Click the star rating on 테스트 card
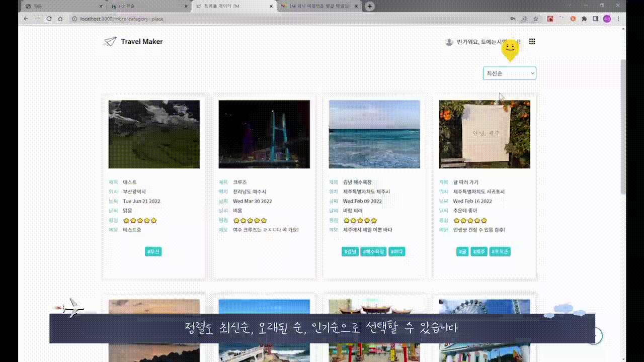The image size is (644, 362). [140, 220]
